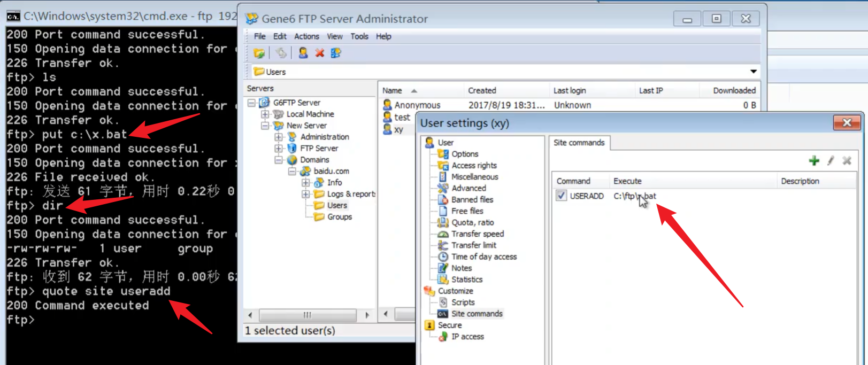Select IP access under Secure
Image resolution: width=868 pixels, height=365 pixels.
tap(467, 337)
